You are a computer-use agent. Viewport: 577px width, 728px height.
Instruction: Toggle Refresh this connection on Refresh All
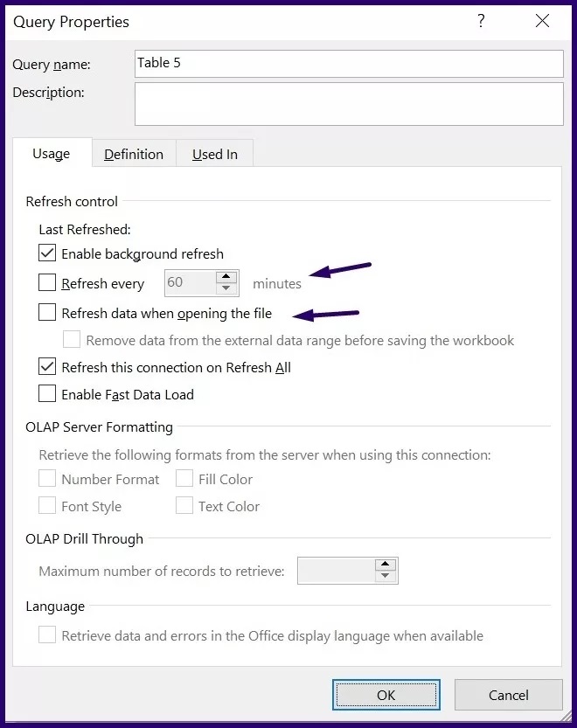pos(47,366)
